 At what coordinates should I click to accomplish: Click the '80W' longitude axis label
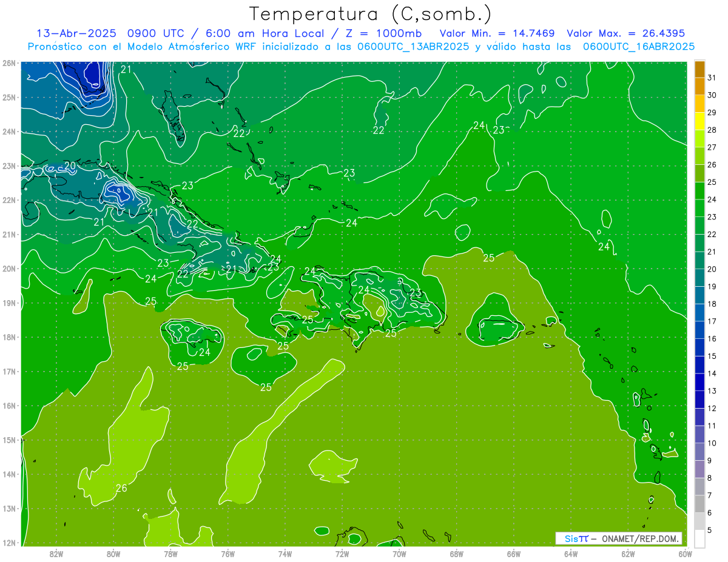[113, 554]
